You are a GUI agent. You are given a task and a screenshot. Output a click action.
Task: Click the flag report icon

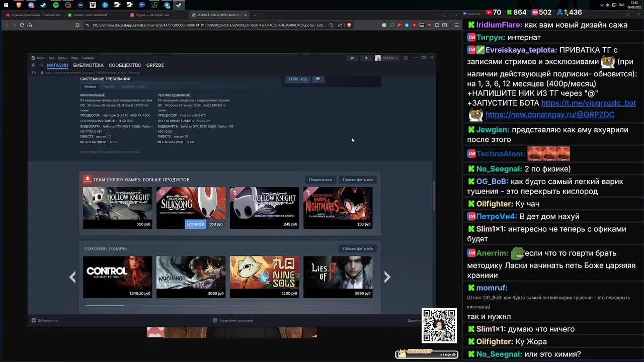[317, 79]
